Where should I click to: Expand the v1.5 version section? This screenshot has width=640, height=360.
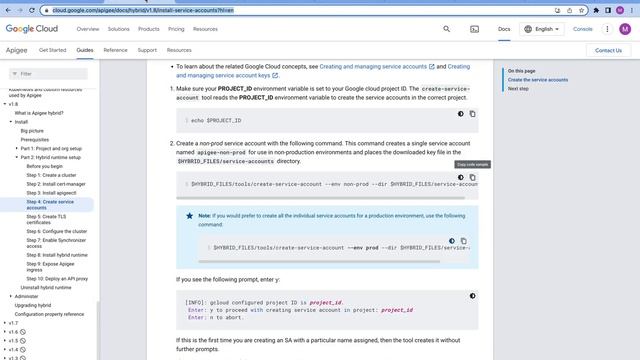[x=5, y=340]
